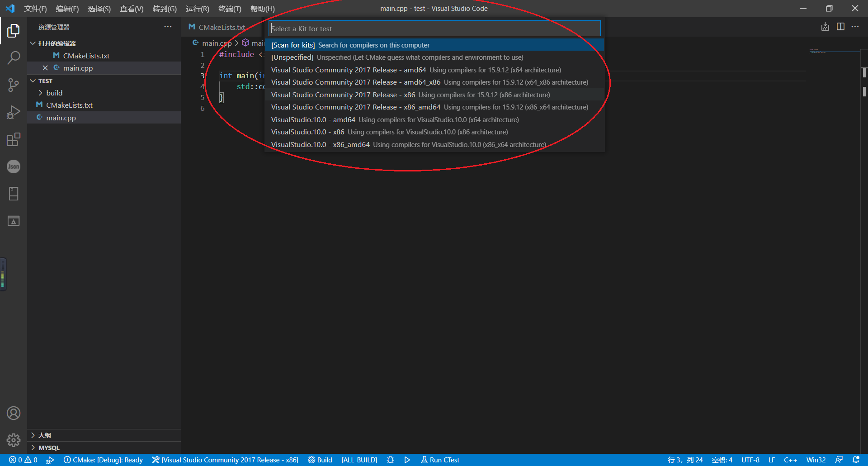This screenshot has height=466, width=868.
Task: Click the CMake debug bug icon in status bar
Action: pos(390,460)
